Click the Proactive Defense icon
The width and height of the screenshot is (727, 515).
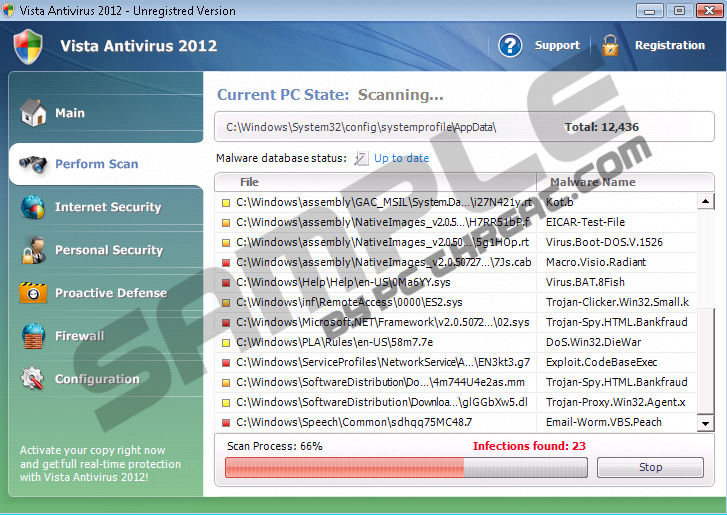tap(33, 292)
